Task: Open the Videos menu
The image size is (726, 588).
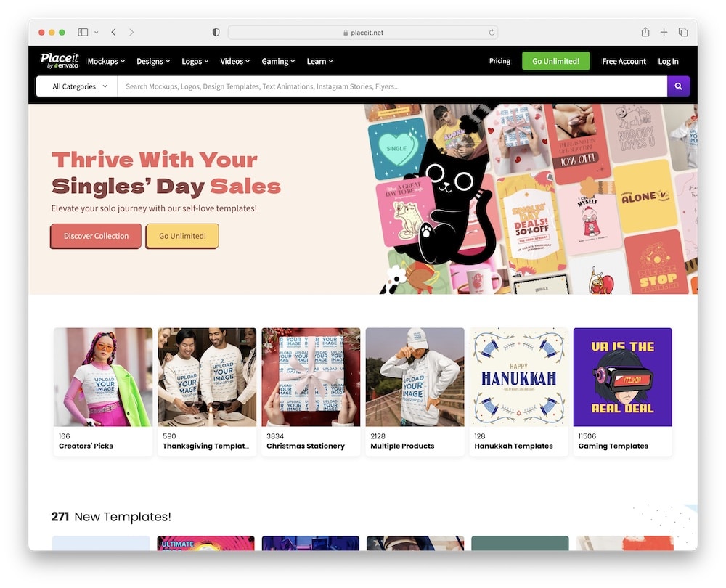Action: pos(234,61)
